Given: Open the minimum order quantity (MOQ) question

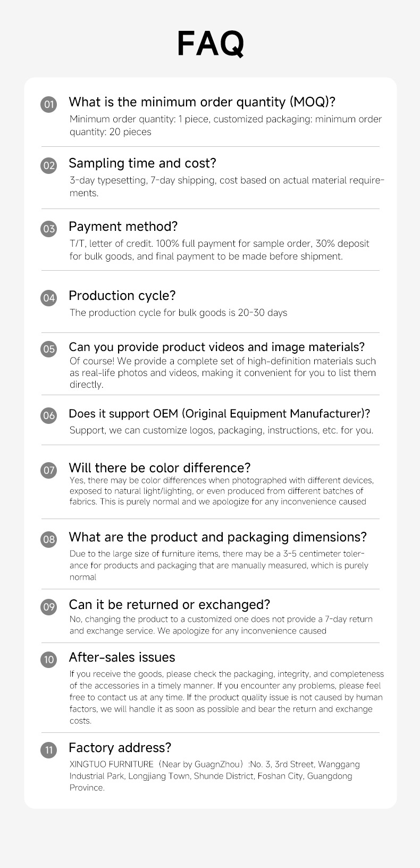Looking at the screenshot, I should pos(202,102).
